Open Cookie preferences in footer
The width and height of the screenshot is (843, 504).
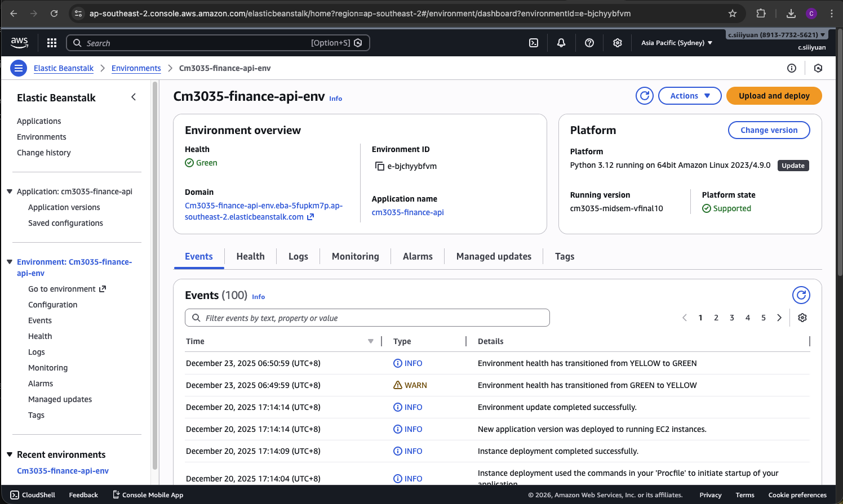tap(797, 495)
